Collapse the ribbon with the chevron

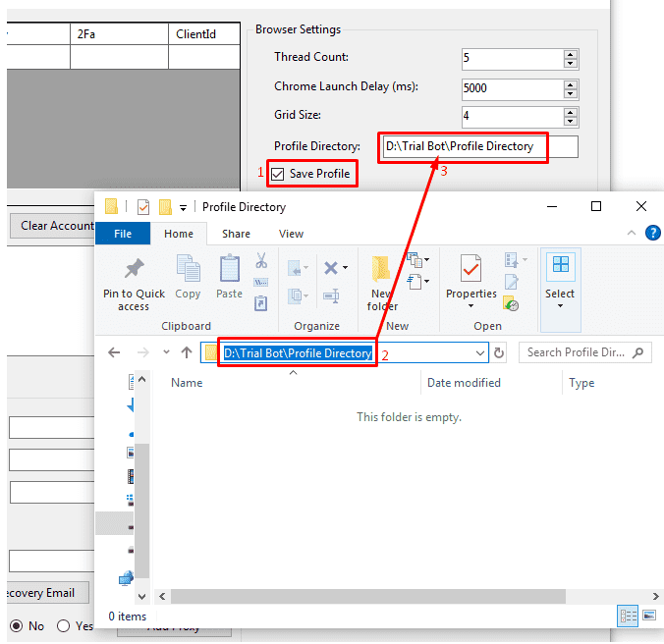coord(632,233)
